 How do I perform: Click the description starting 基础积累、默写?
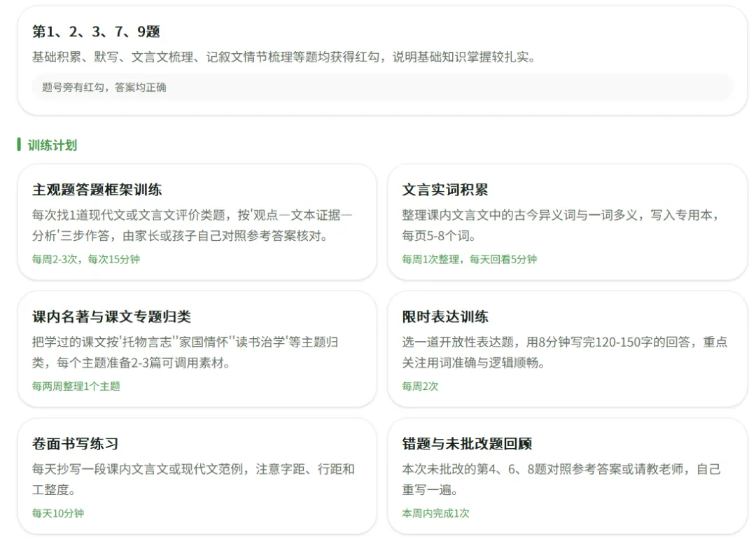coord(283,57)
